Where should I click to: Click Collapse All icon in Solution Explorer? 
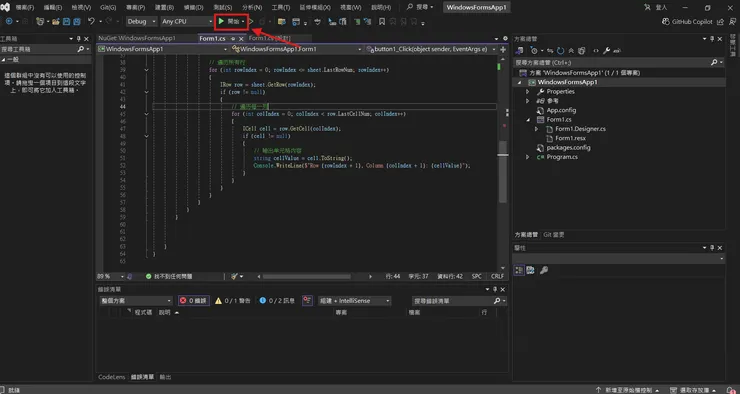pos(571,50)
